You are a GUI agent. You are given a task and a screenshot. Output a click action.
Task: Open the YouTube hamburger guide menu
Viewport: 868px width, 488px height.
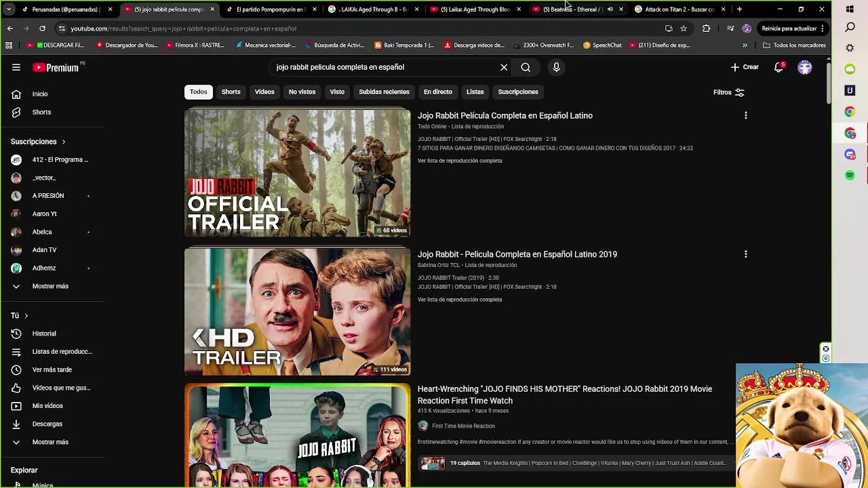click(x=16, y=67)
